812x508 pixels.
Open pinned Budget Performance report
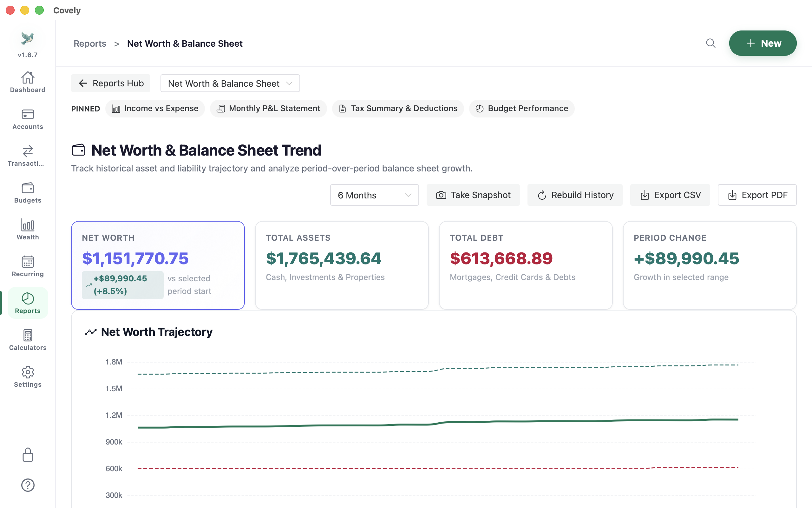click(522, 109)
